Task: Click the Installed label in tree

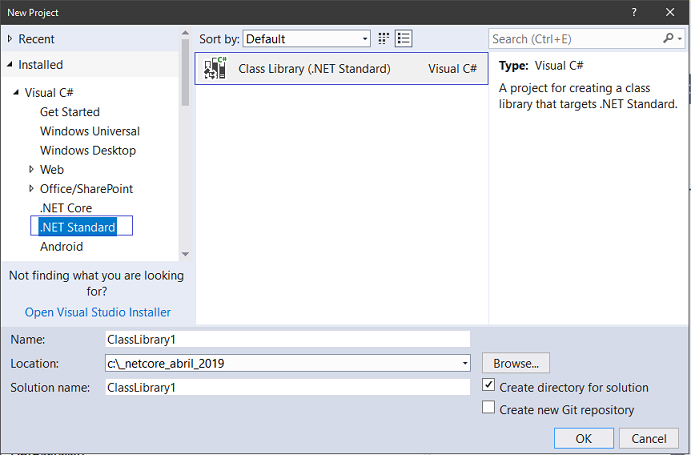Action: (41, 65)
